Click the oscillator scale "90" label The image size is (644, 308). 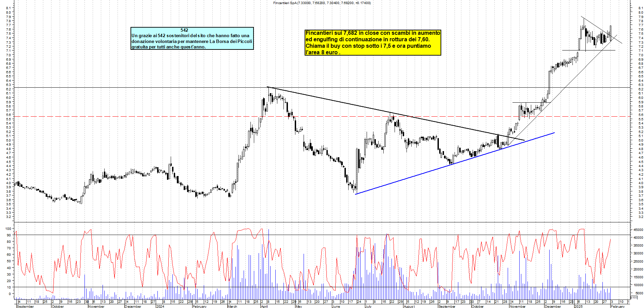[x=9, y=235]
